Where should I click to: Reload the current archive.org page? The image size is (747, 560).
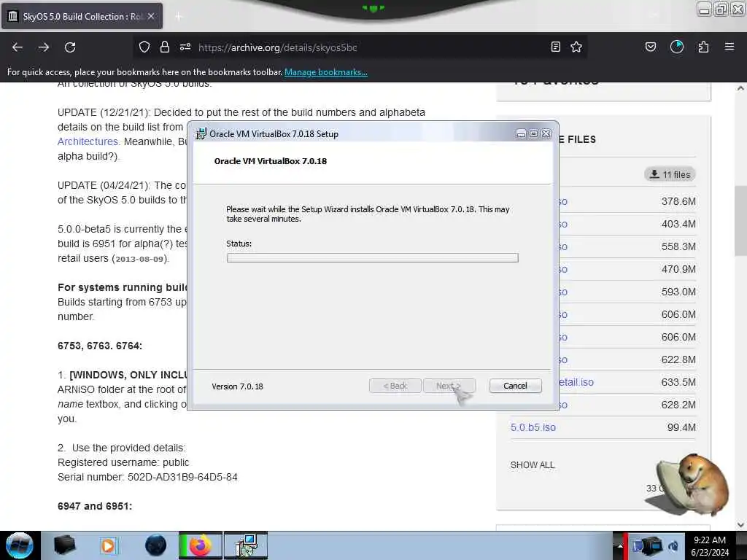70,47
